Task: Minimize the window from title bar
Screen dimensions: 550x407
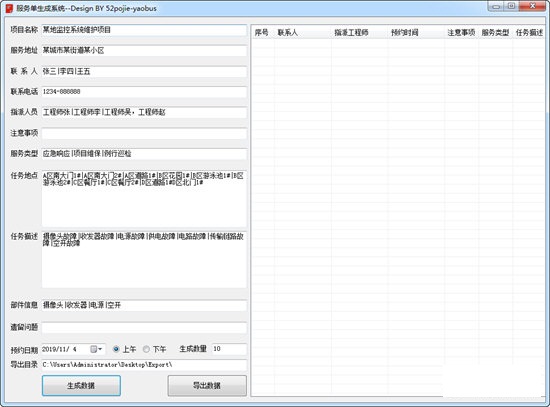Action: [496, 6]
